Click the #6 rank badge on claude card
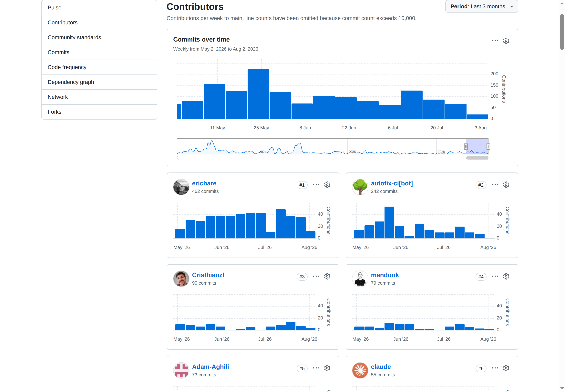Screen dimensions: 565x392 (x=481, y=368)
